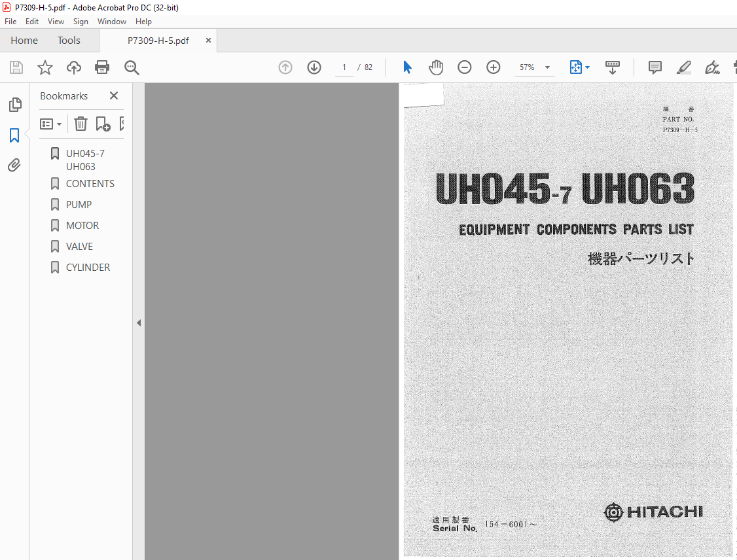Viewport: 737px width, 560px height.
Task: Select the P7309-H-5.pdf document tab
Action: click(158, 41)
